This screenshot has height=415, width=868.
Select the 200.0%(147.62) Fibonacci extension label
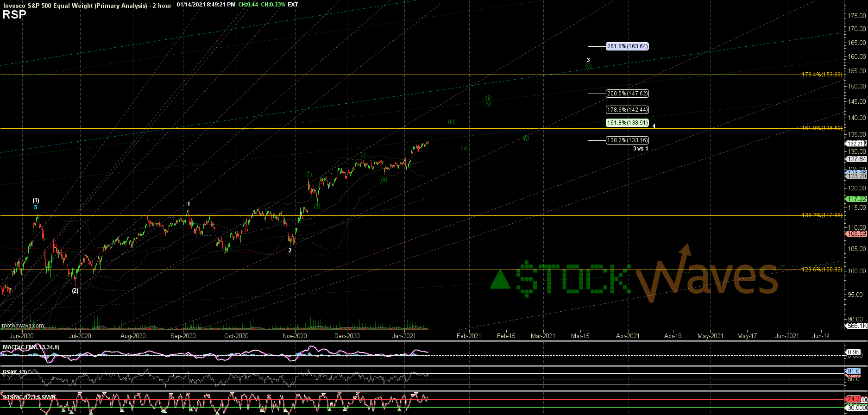coord(627,94)
